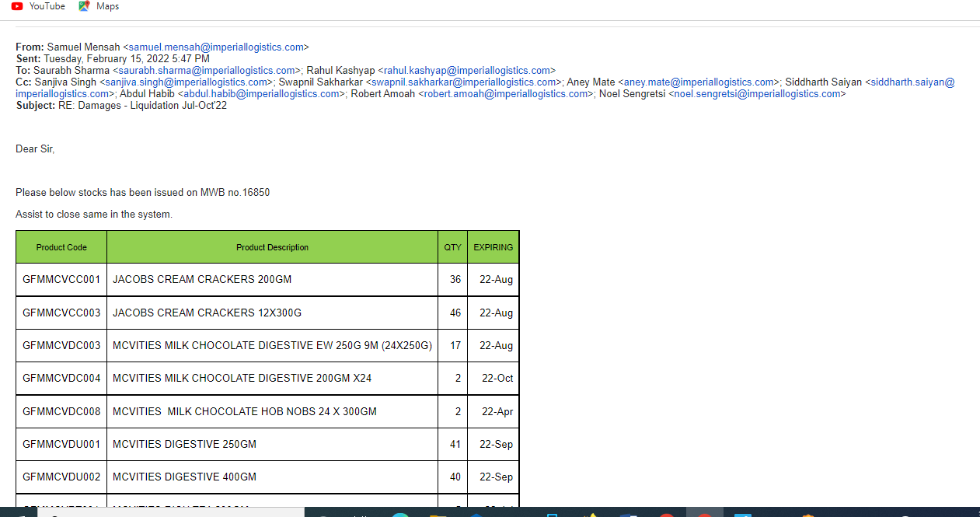Viewport: 980px width, 517px height.
Task: Select product code GFMMCVDC008
Action: [x=61, y=412]
